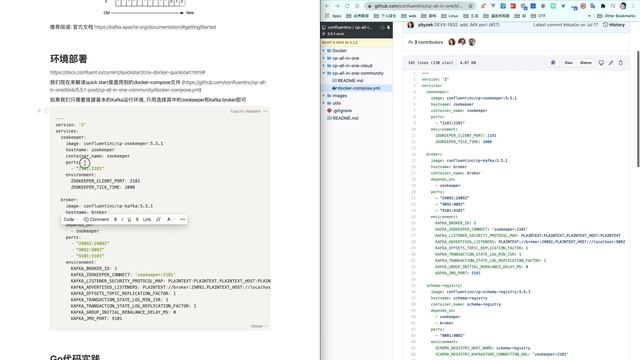This screenshot has width=640, height=360.
Task: Toggle underline formatting in the toolbar
Action: click(129, 220)
